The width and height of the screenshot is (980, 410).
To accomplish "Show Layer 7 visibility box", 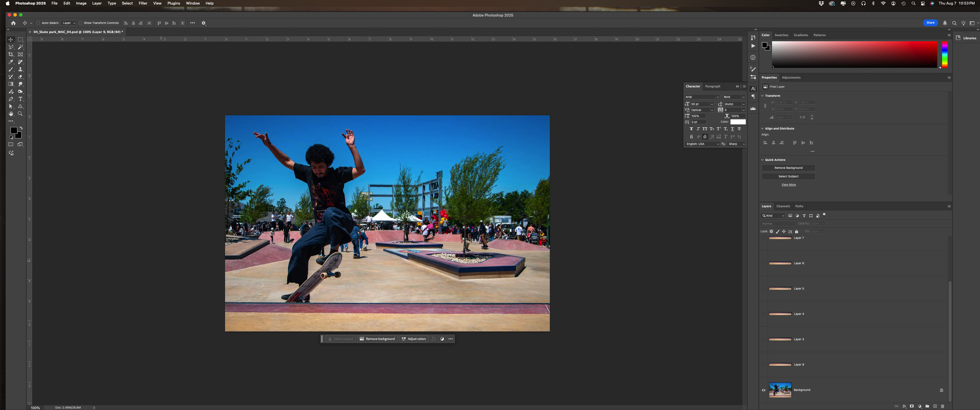I will (x=763, y=238).
